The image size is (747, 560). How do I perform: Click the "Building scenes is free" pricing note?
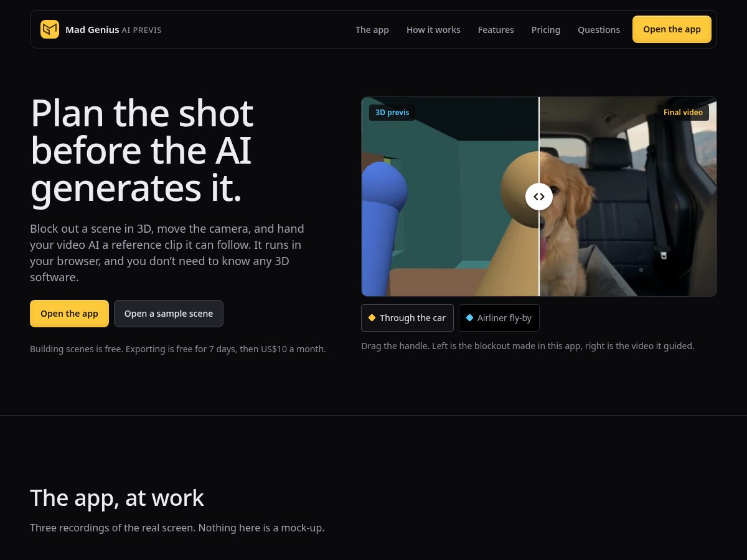click(178, 349)
